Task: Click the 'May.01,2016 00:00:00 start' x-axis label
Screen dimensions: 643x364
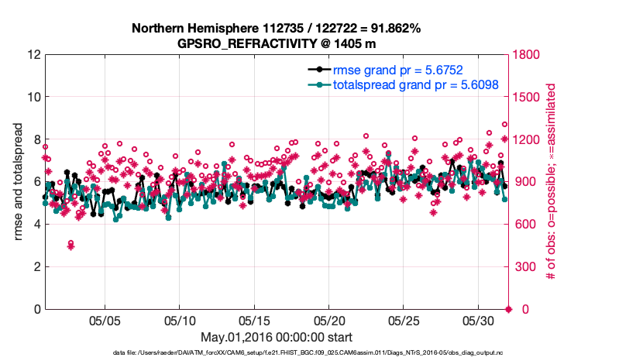Action: coord(276,337)
